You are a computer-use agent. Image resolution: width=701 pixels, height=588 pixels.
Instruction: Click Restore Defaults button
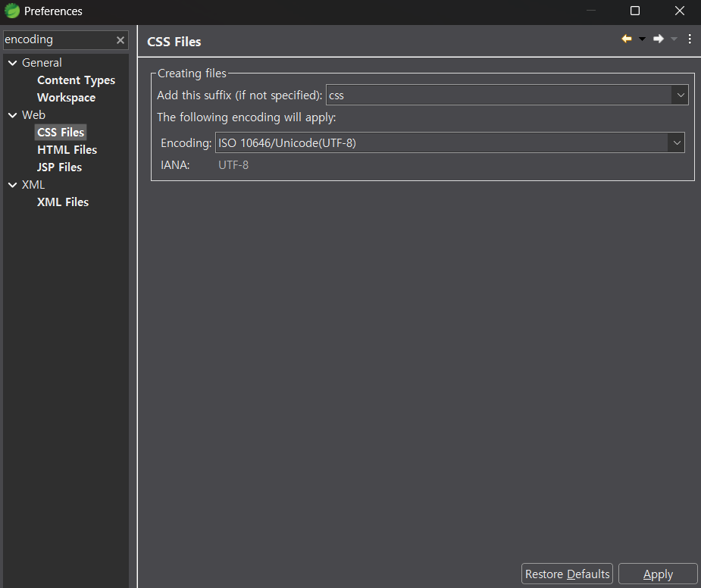567,574
